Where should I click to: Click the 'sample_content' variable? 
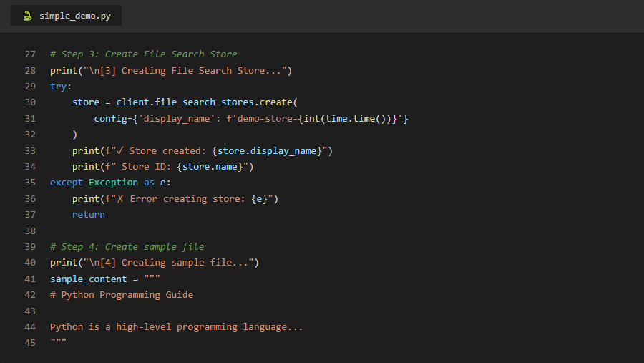[x=88, y=279]
